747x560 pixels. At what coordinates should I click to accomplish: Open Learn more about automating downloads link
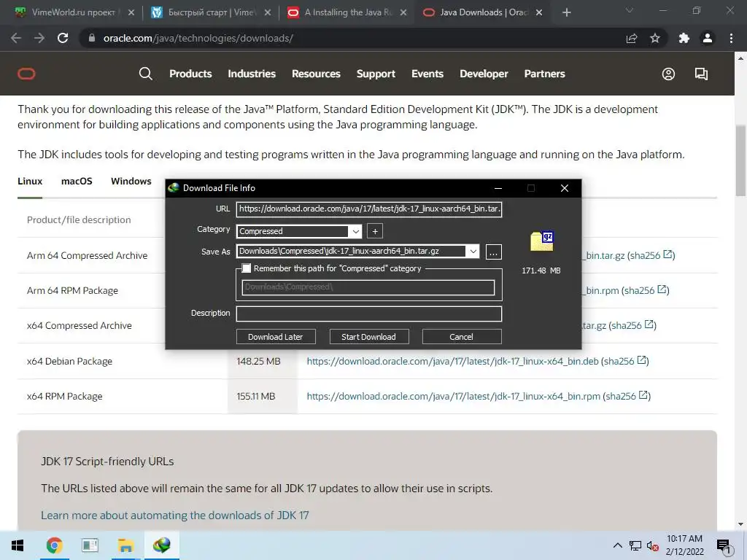[175, 516]
